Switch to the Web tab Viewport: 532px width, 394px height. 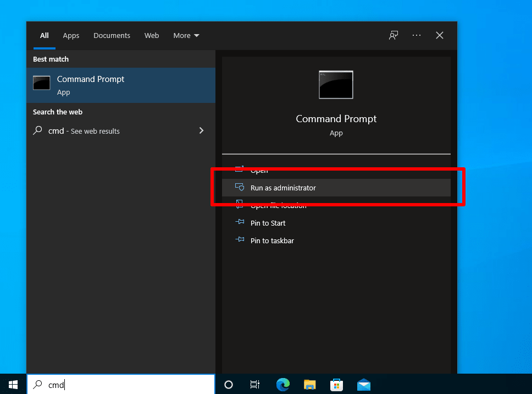[152, 35]
